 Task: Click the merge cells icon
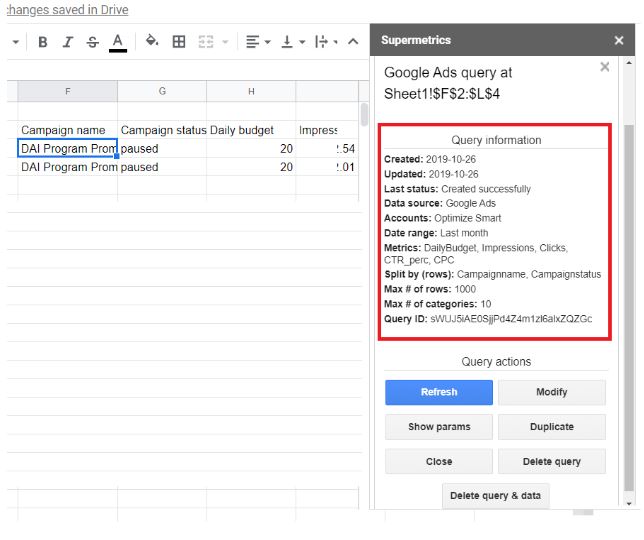point(206,41)
